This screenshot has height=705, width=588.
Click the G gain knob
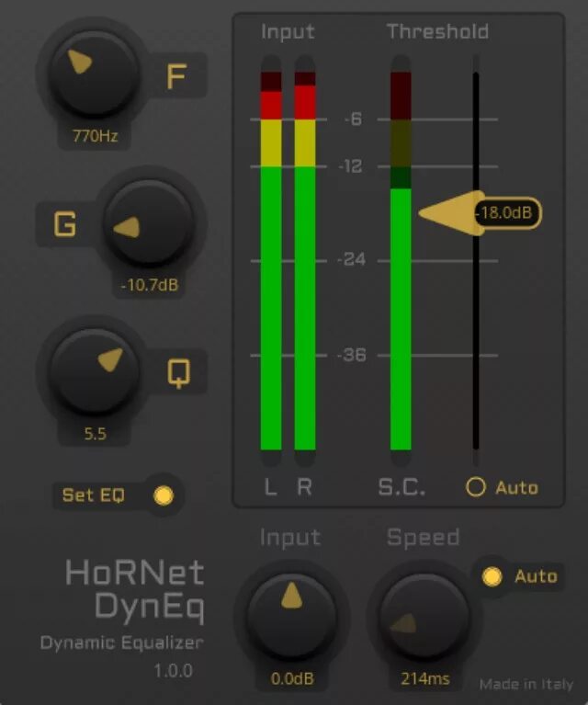149,222
